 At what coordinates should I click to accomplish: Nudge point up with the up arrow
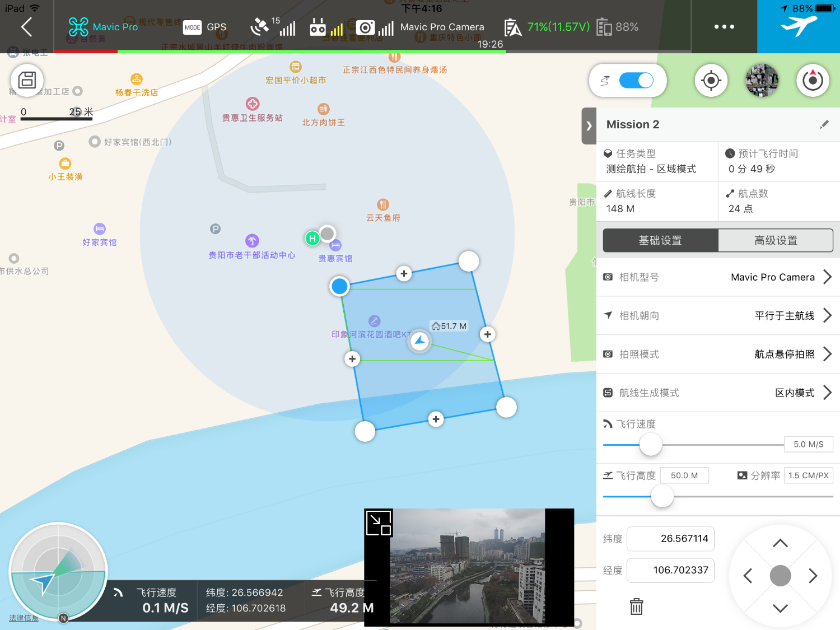780,543
